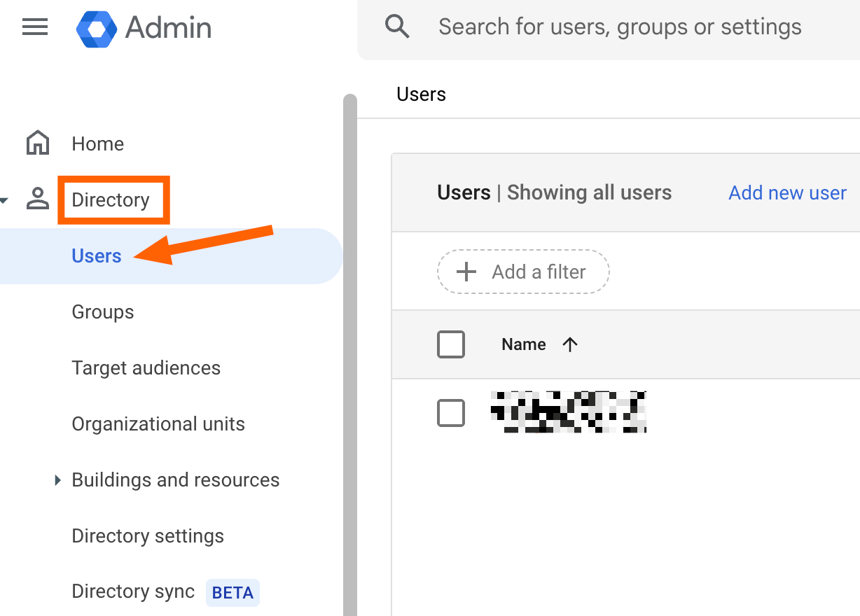Open the Groups menu item
Screen dimensions: 860x616
click(x=103, y=312)
